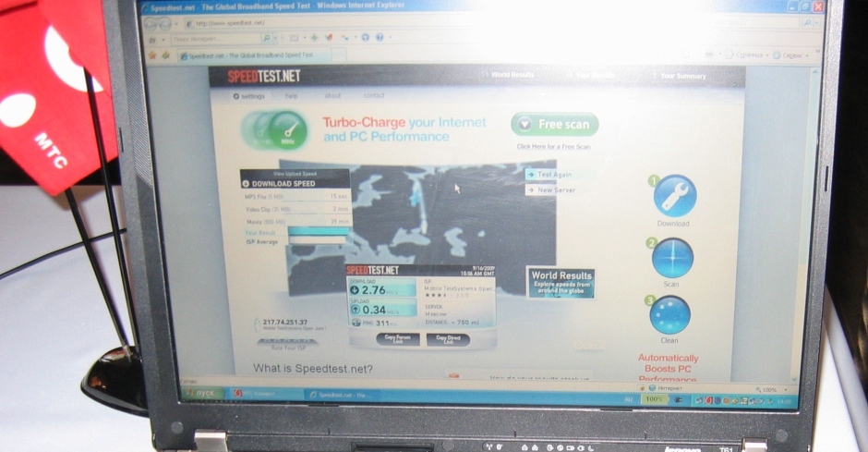Open the Page (Страница) dropdown menu
The width and height of the screenshot is (868, 452).
747,55
